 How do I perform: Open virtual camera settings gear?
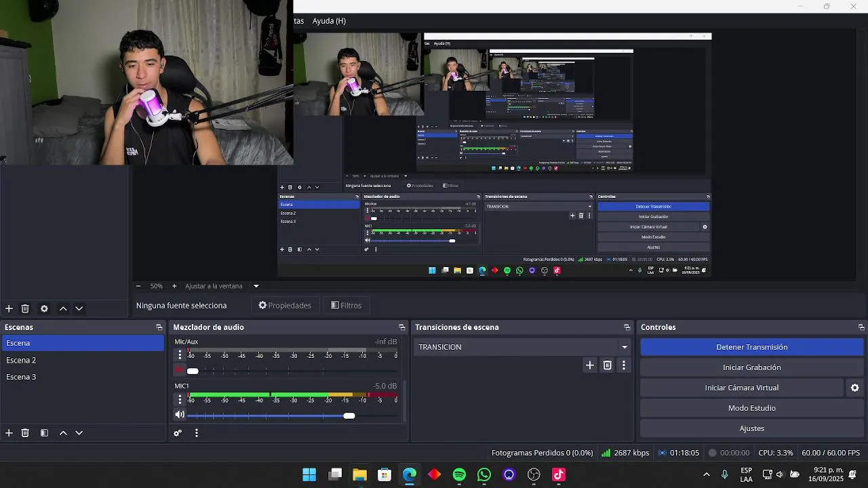pyautogui.click(x=855, y=388)
